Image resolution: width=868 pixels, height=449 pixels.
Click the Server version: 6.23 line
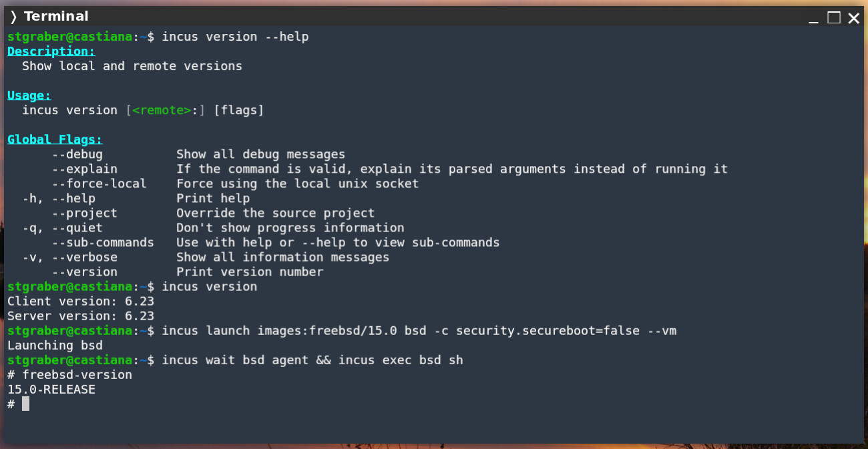tap(81, 316)
